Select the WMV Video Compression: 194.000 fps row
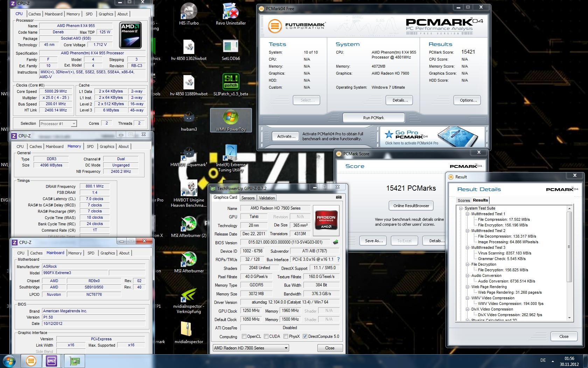 coord(510,304)
